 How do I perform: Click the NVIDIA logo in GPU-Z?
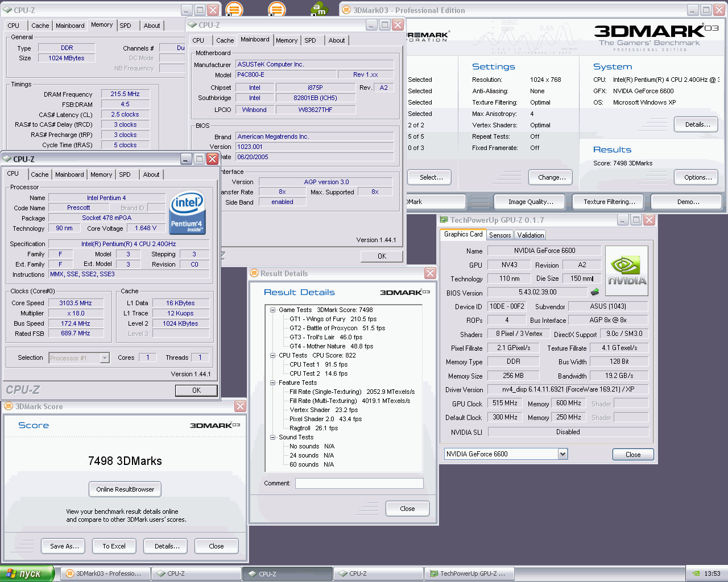tap(627, 271)
